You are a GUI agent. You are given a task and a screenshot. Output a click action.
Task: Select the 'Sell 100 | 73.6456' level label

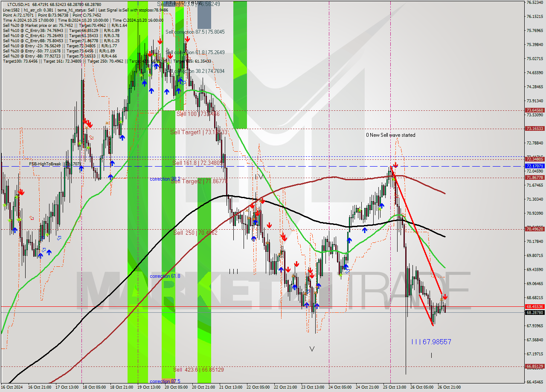click(198, 114)
